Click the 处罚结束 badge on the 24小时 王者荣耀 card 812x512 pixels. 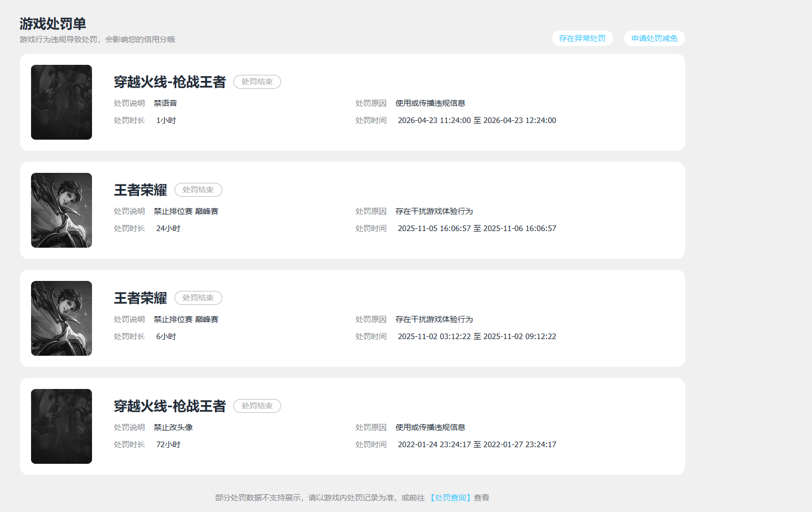pos(198,190)
